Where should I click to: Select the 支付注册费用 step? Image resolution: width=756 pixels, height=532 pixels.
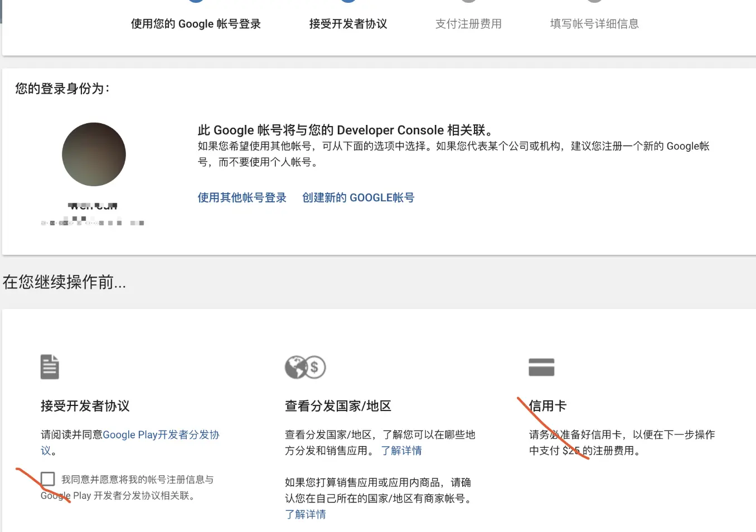tap(468, 24)
